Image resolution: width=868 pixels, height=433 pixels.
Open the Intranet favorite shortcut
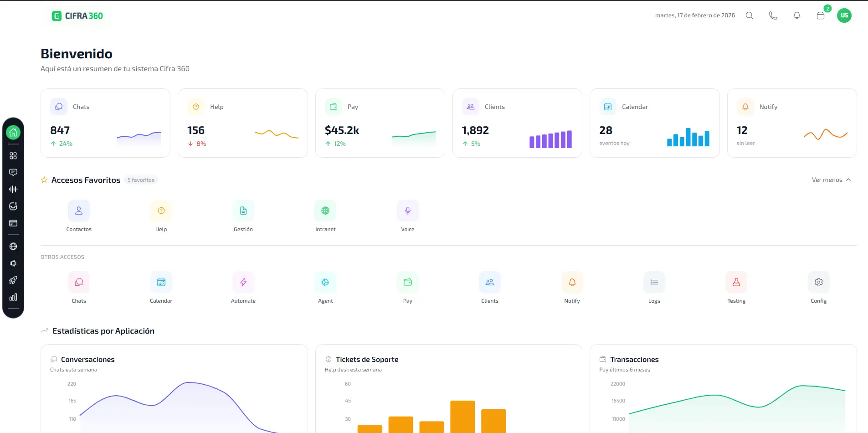pos(325,211)
